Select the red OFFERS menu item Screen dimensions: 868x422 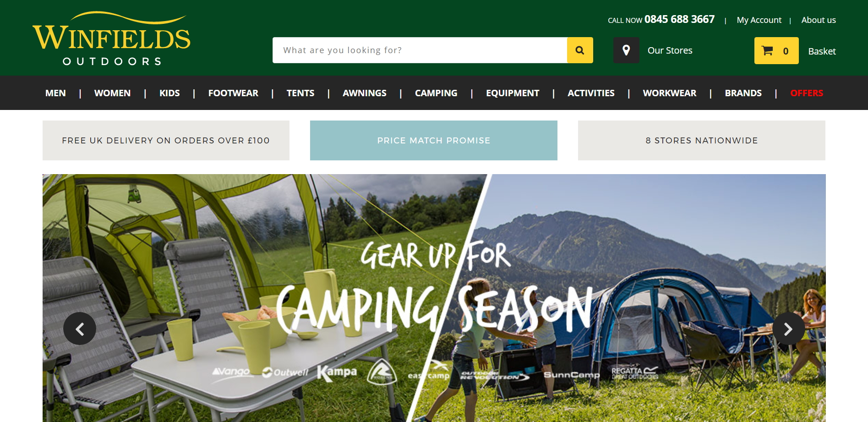pos(807,93)
